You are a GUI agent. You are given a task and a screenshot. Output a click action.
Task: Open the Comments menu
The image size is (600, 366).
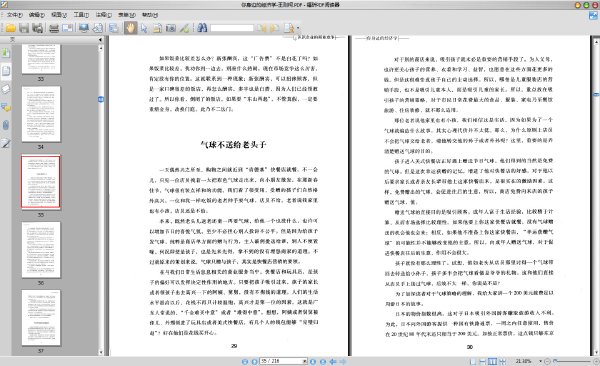[103, 15]
